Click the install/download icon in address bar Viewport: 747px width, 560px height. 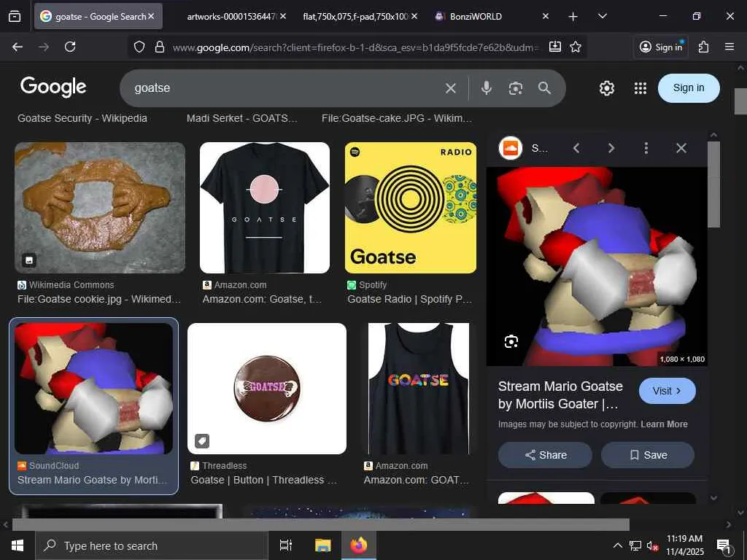click(x=554, y=47)
